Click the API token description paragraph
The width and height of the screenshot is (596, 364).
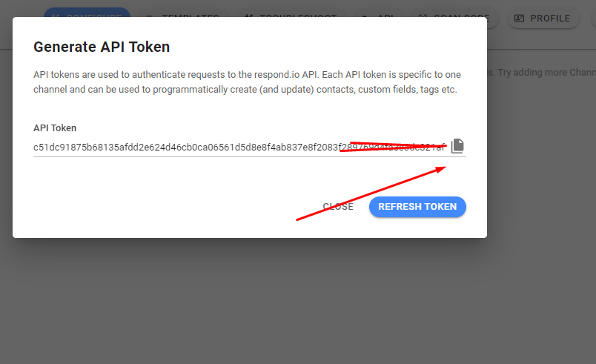point(247,82)
